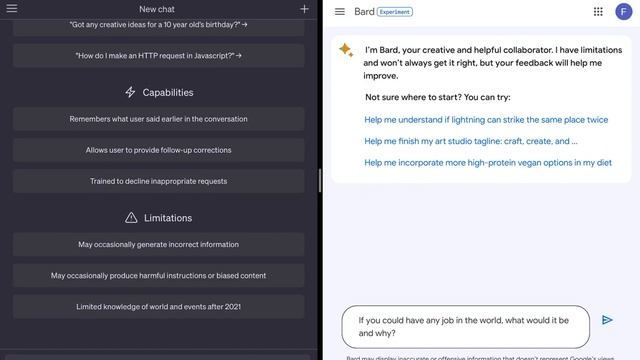
Task: Click into the Bard prompt input field
Action: [466, 327]
